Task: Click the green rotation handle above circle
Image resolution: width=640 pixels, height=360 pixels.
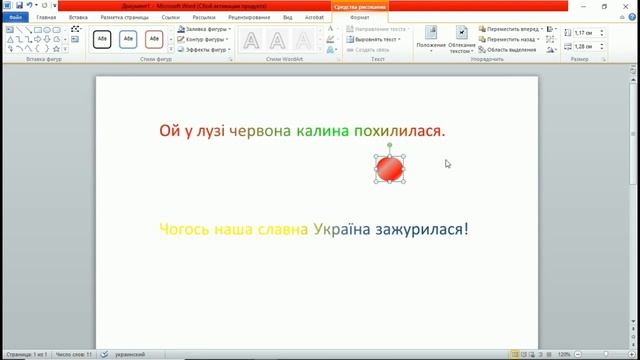Action: (390, 145)
